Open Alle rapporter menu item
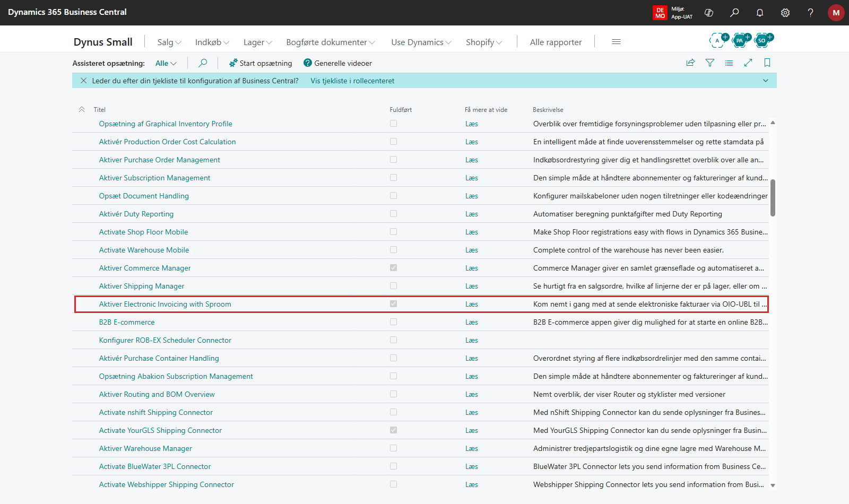Image resolution: width=849 pixels, height=504 pixels. (556, 42)
